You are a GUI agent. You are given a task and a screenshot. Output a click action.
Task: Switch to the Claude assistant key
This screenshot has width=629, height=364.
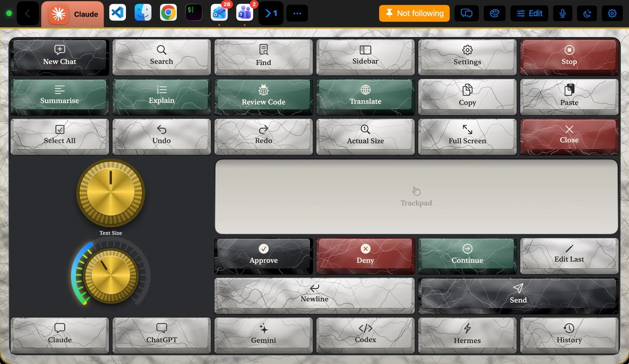[x=60, y=335]
